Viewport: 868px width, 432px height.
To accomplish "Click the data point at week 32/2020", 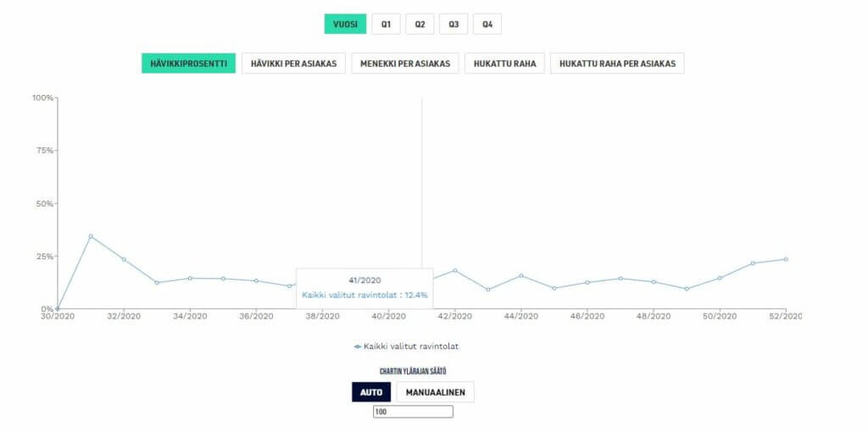I will (x=124, y=259).
